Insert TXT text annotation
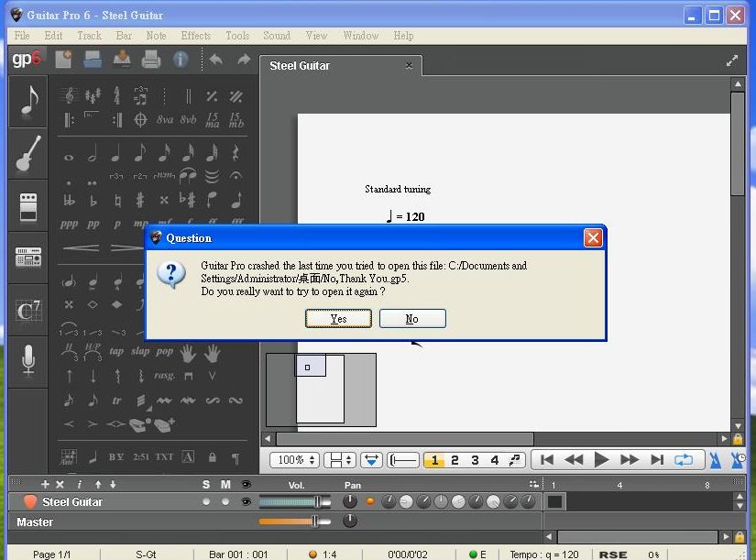The width and height of the screenshot is (756, 560). pyautogui.click(x=164, y=456)
